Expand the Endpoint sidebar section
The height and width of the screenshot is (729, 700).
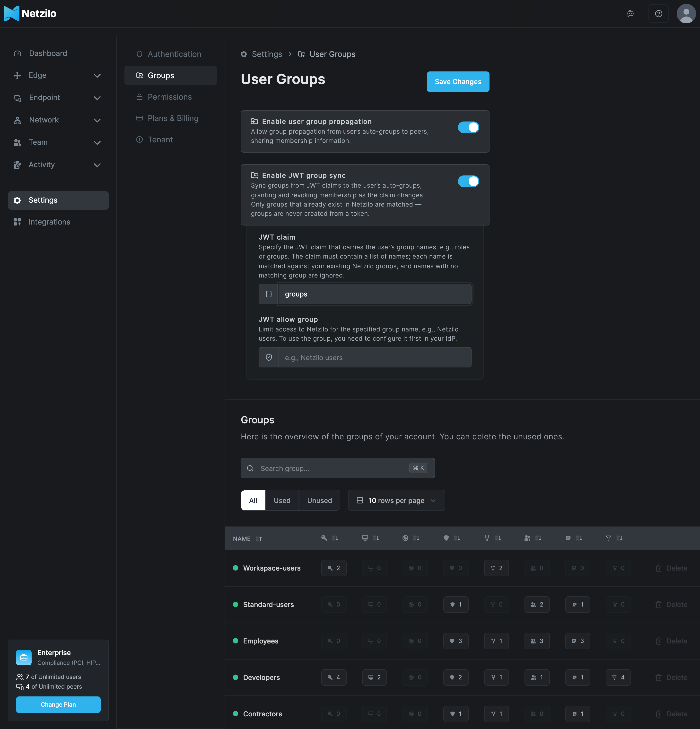pyautogui.click(x=58, y=98)
